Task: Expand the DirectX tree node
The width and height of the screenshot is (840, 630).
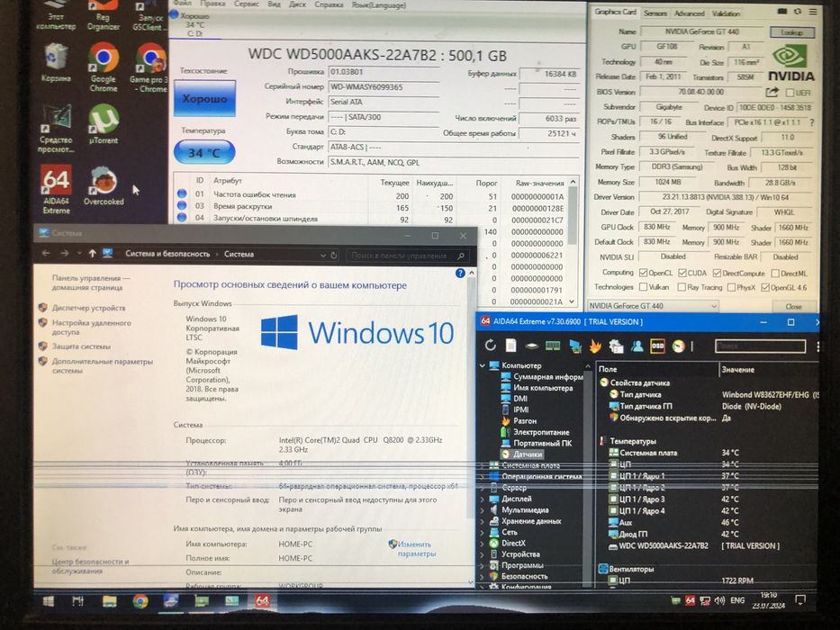Action: click(483, 544)
